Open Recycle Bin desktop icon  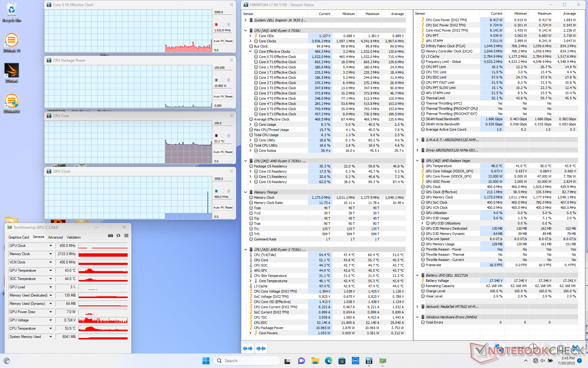(x=12, y=13)
